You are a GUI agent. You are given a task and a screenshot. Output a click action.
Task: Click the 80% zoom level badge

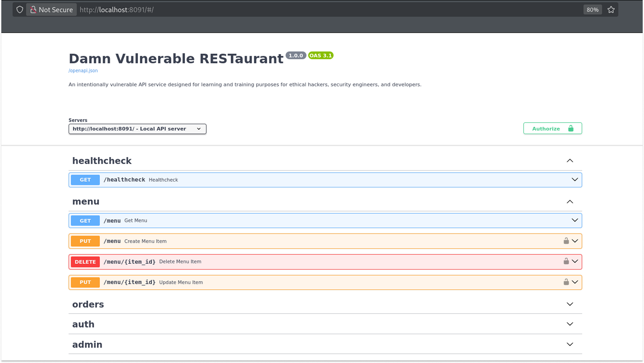click(592, 10)
